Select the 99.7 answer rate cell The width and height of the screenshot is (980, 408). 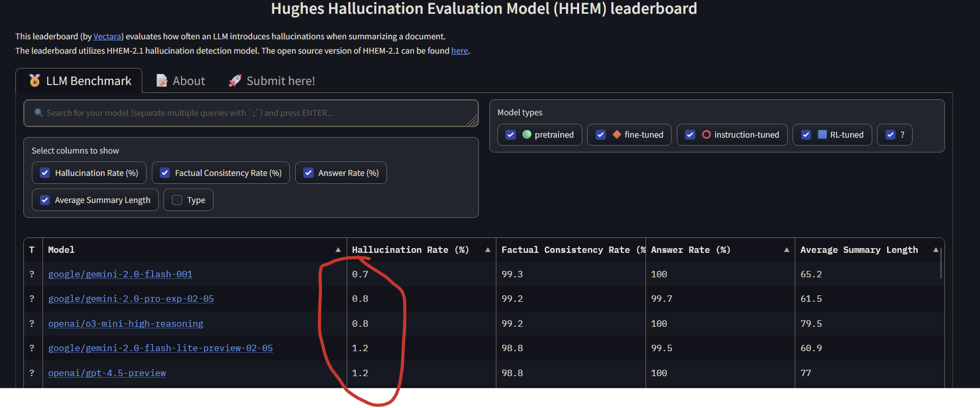click(720, 299)
